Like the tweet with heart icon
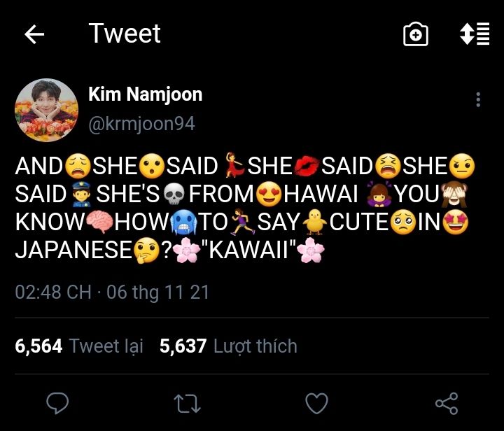Image resolution: width=504 pixels, height=431 pixels. 316,403
